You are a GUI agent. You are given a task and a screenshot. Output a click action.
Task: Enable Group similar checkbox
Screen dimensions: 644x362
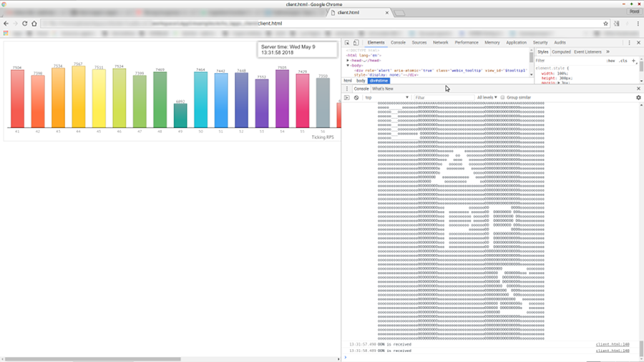[x=502, y=98]
